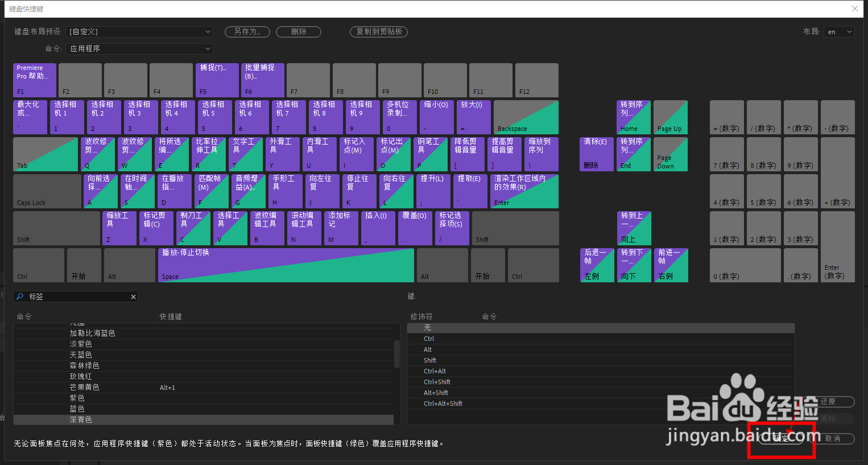This screenshot has height=465, width=868.
Task: Select the F5 捕捉 key
Action: click(217, 80)
